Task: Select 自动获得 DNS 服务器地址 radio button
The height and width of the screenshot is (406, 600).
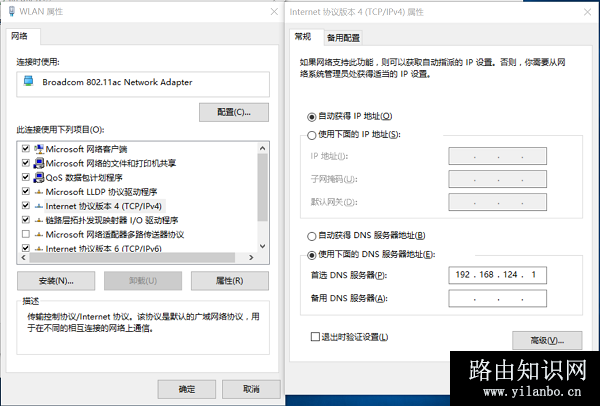Action: tap(312, 236)
